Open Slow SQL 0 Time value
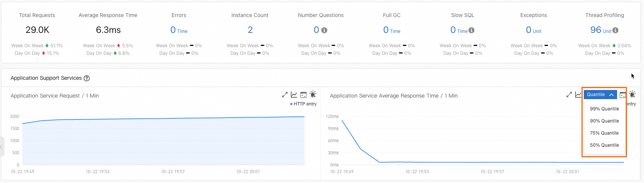 [x=459, y=30]
